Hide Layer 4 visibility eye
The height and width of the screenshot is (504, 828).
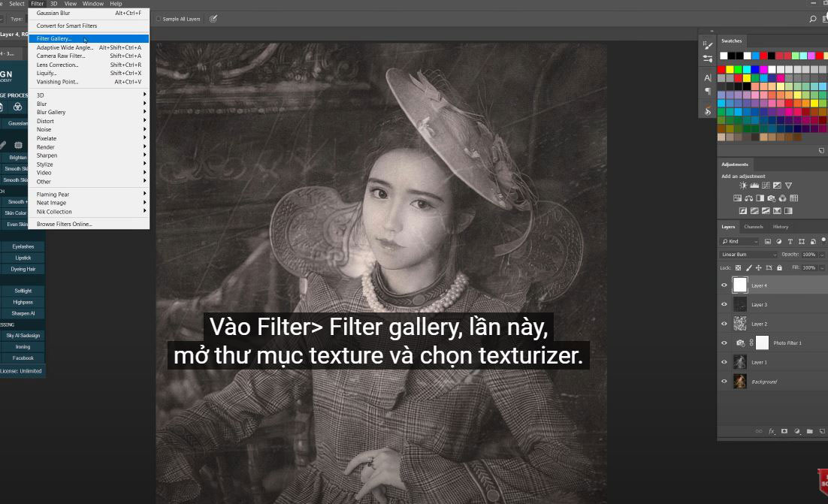[x=724, y=285]
